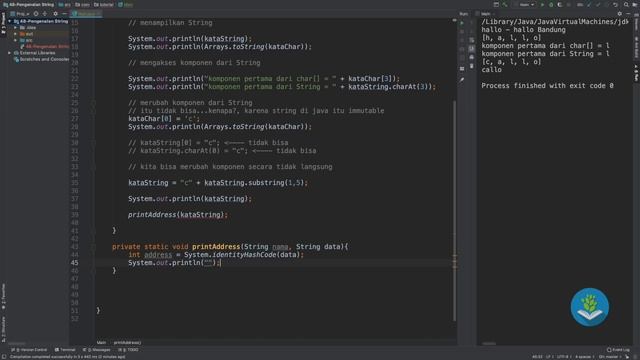This screenshot has height=360, width=640.
Task: Select Scratches and Consoles item
Action: pyautogui.click(x=41, y=59)
